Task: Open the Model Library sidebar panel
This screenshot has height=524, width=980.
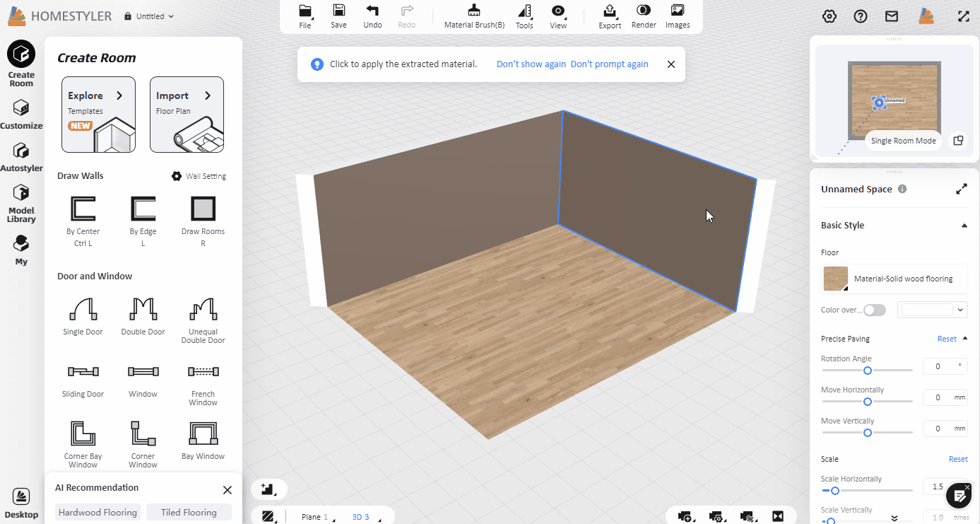Action: 21,203
